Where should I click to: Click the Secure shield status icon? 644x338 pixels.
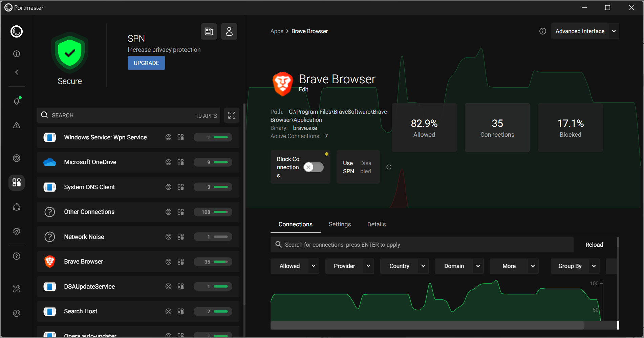70,53
